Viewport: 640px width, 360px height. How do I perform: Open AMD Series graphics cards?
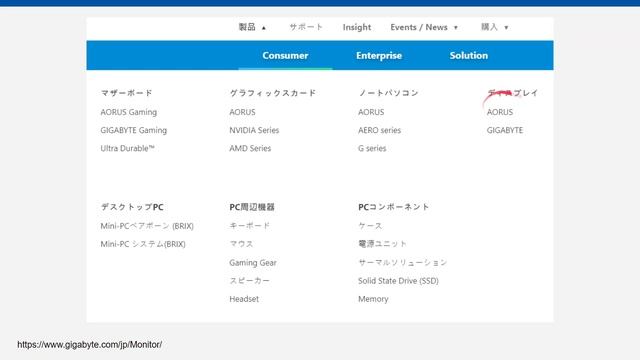(250, 148)
